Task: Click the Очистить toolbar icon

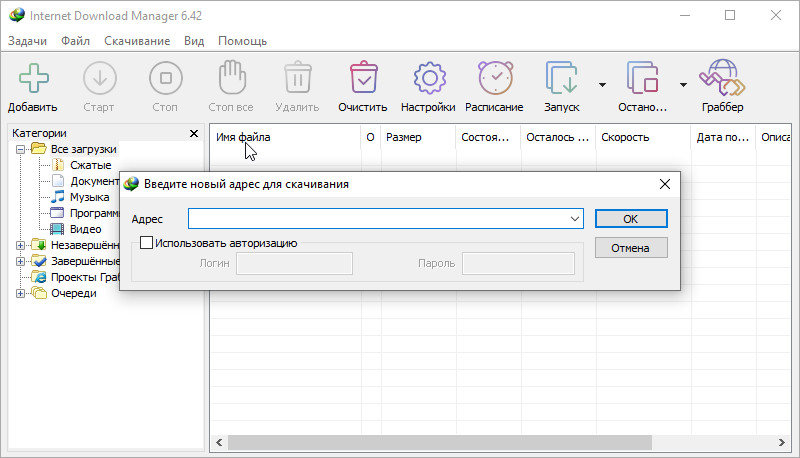Action: coord(363,79)
